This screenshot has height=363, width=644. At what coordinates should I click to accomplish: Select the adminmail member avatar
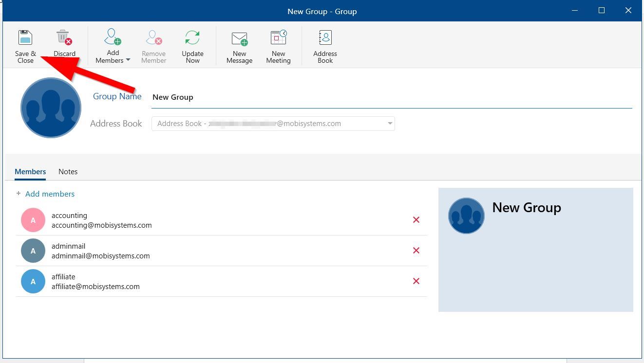[33, 251]
